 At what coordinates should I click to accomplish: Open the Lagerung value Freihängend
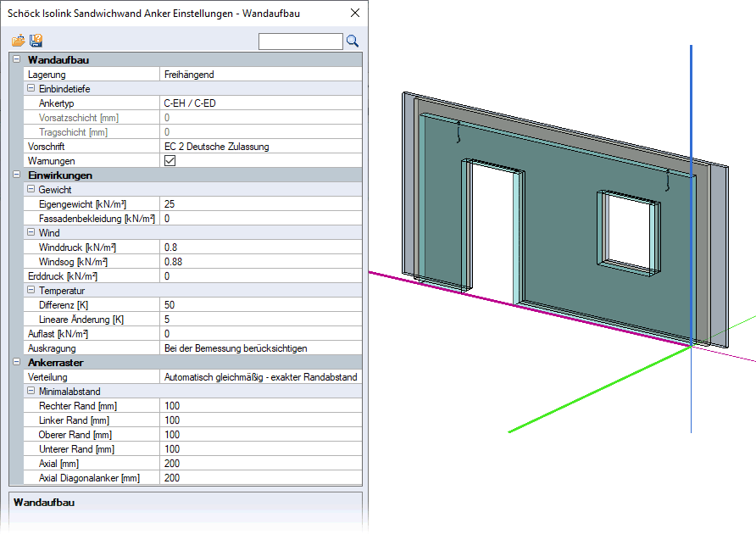click(261, 75)
